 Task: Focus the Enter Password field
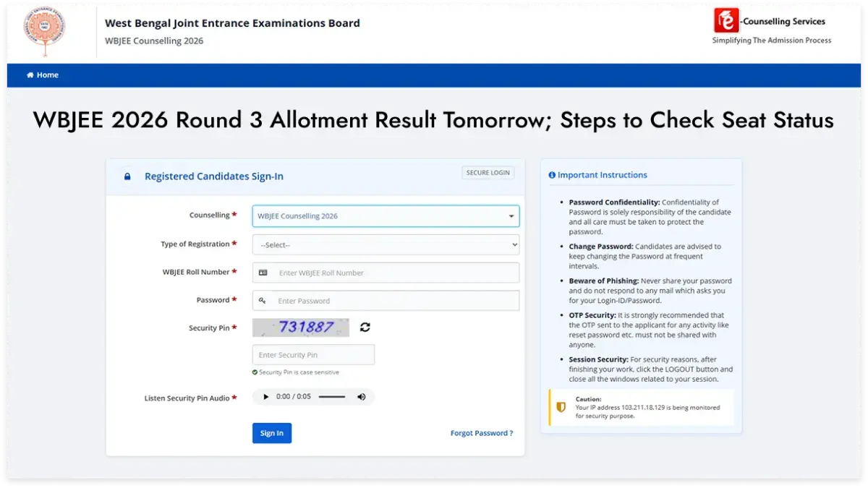[x=386, y=301]
